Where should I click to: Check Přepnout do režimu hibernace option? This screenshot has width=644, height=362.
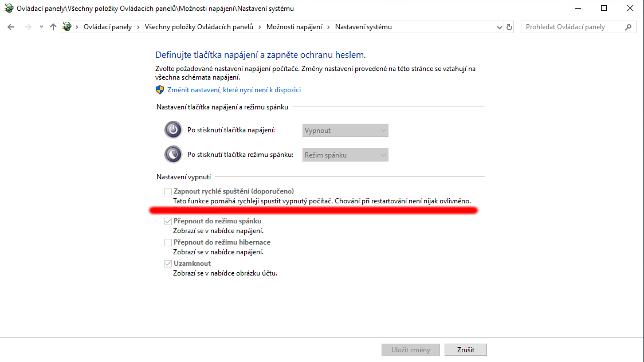tap(168, 242)
